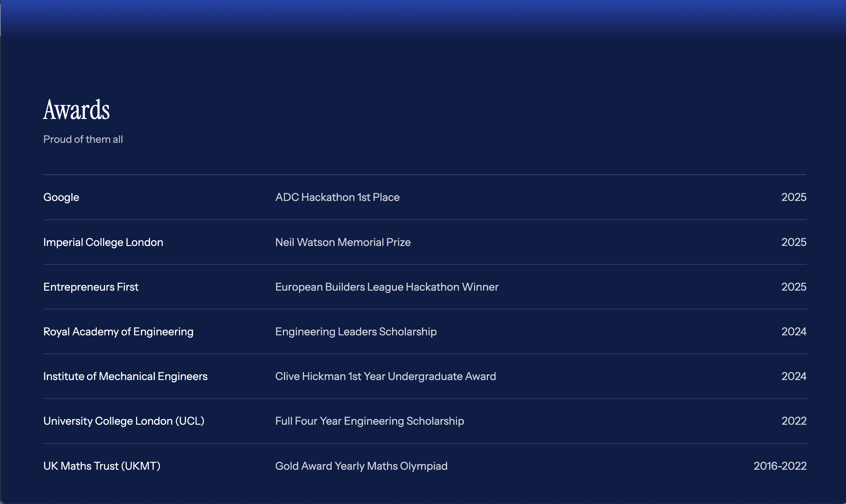Select 'Engineering Leaders Scholarship' text

pos(356,332)
